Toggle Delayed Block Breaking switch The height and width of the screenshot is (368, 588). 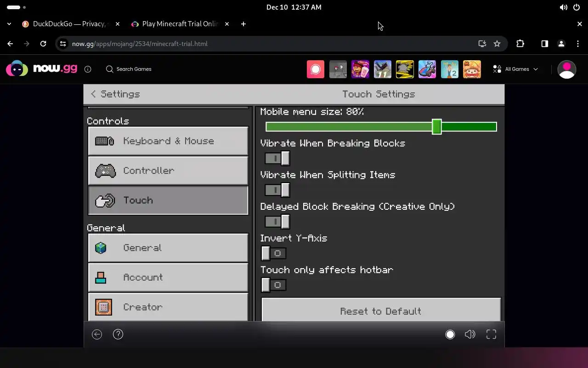click(277, 222)
